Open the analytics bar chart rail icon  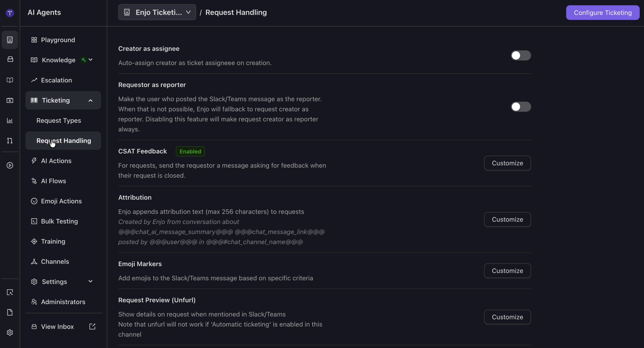click(x=10, y=120)
